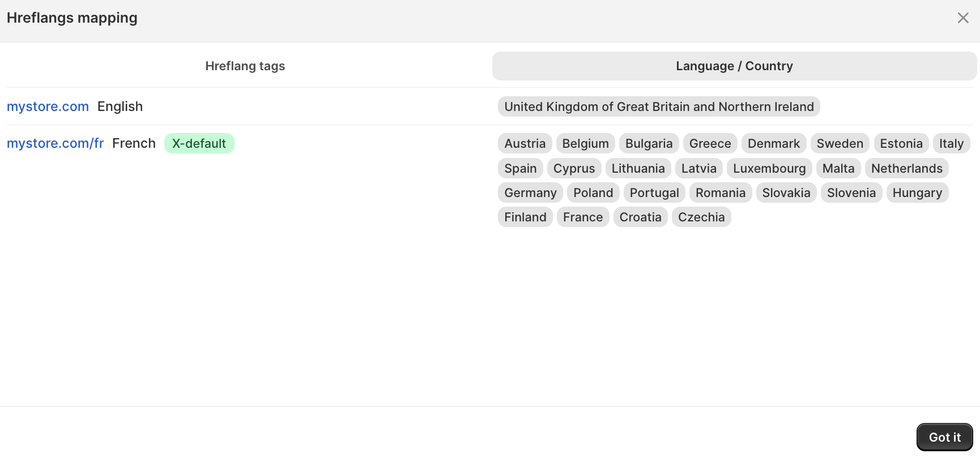Open the mystore.com link
Screen dimensions: 980x462
(48, 106)
